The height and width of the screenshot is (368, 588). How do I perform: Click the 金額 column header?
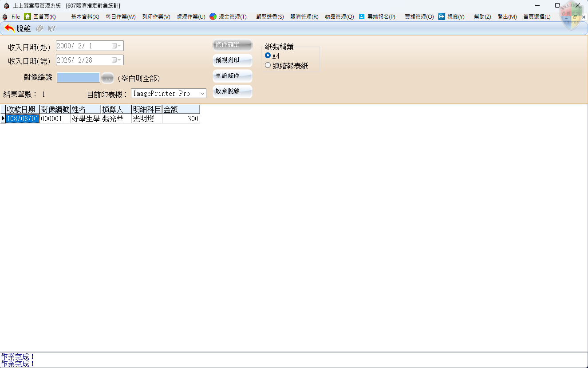[x=181, y=109]
